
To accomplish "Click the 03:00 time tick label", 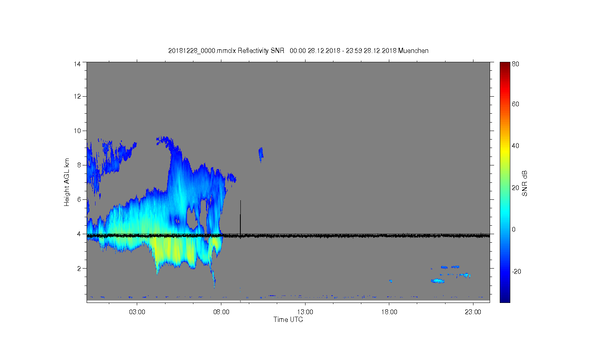I will [137, 312].
